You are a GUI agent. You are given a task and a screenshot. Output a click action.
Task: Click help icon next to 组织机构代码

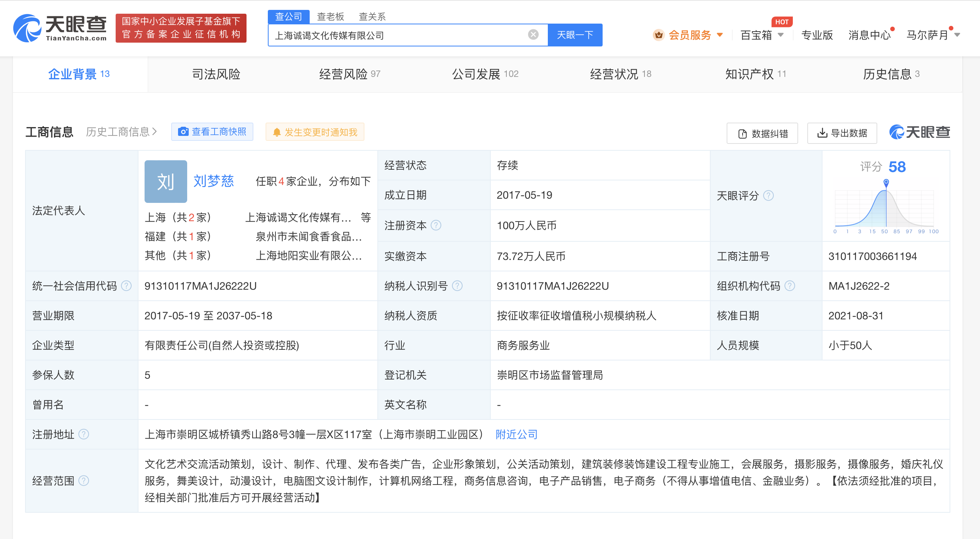(x=790, y=285)
